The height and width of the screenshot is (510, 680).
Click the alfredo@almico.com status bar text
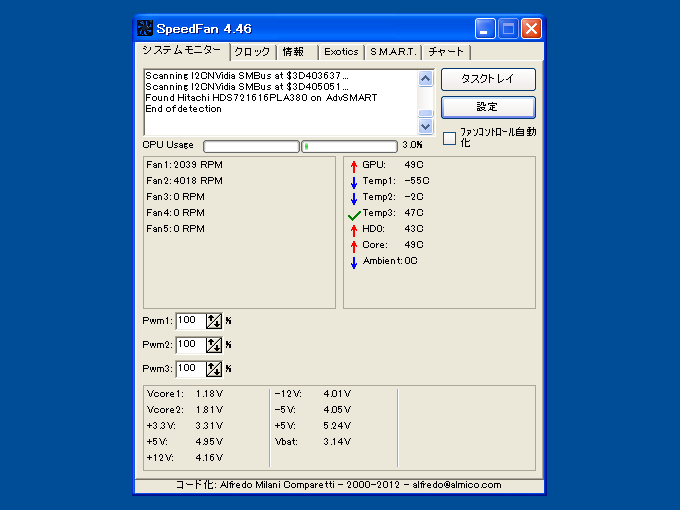point(457,485)
